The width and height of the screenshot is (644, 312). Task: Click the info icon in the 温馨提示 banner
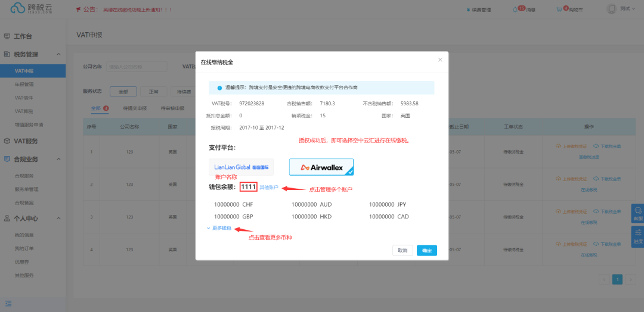tap(219, 88)
